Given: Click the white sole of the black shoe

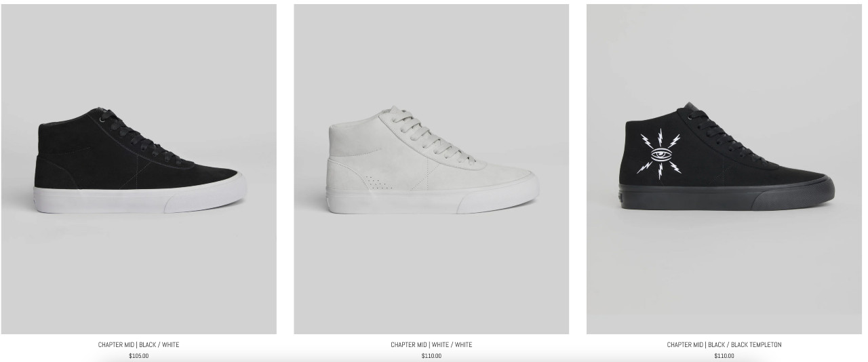Looking at the screenshot, I should point(139,199).
